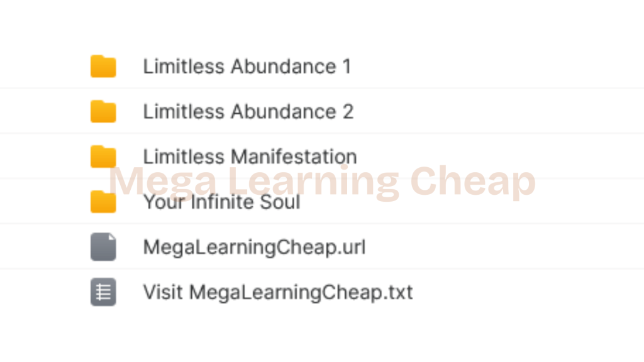Open the Limitless Abundance 2 folder icon

pos(103,111)
